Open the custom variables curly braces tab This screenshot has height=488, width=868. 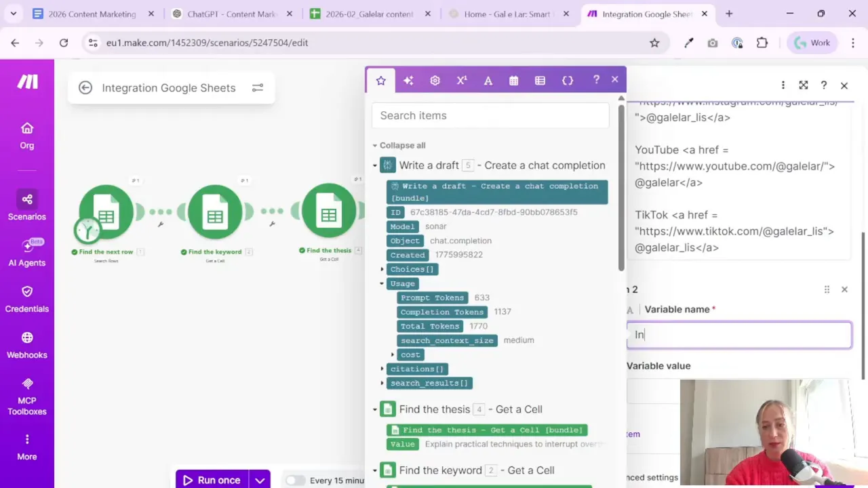568,80
